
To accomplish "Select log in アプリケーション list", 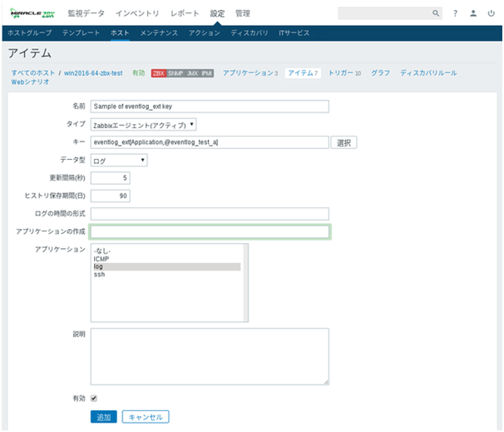I will (166, 266).
